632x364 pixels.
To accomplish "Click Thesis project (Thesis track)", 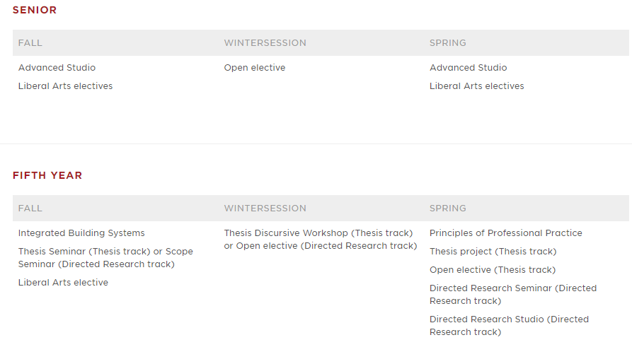I will coord(493,252).
